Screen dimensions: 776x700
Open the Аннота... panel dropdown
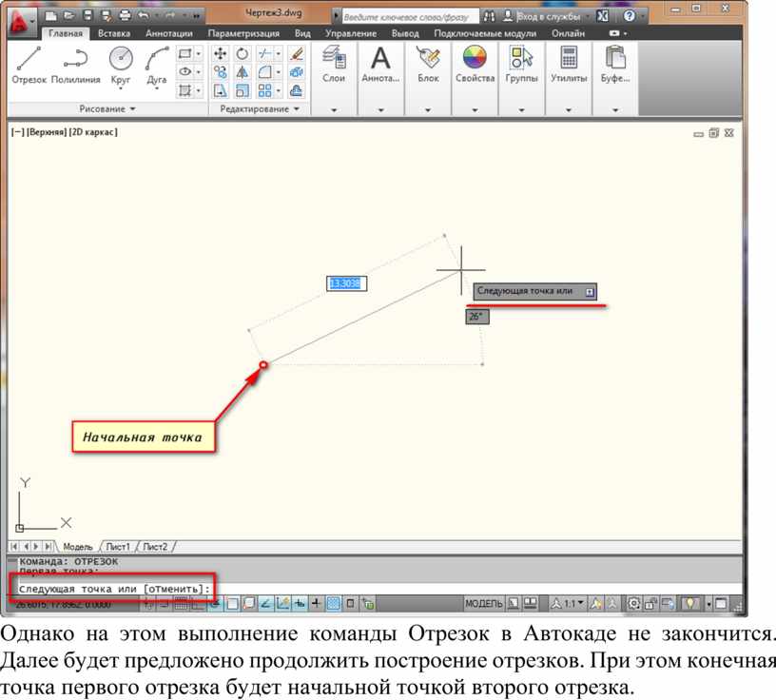[x=380, y=110]
